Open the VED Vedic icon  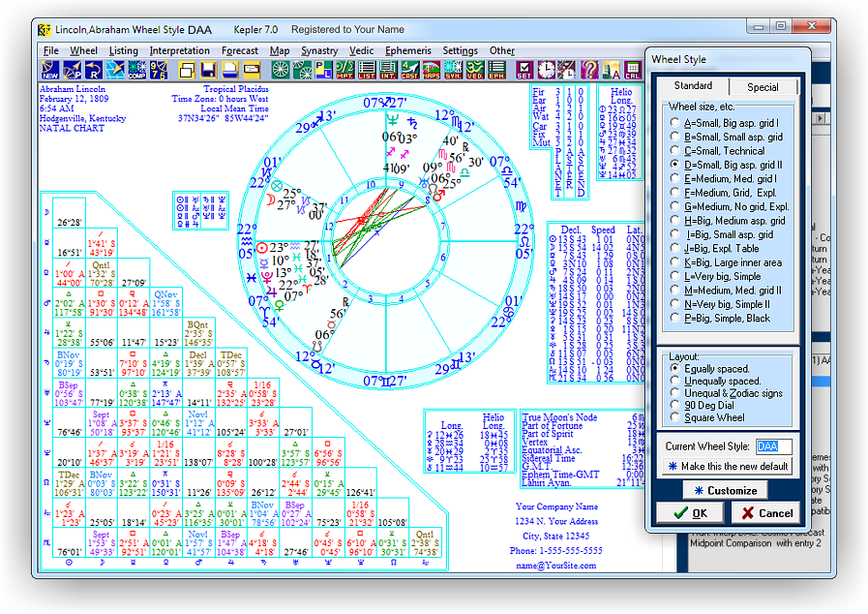(474, 71)
